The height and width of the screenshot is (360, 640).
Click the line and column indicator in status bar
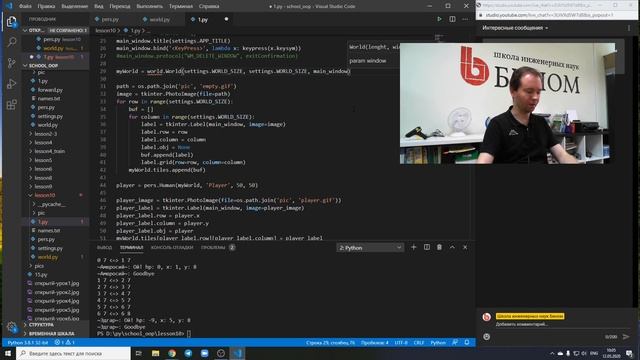331,342
